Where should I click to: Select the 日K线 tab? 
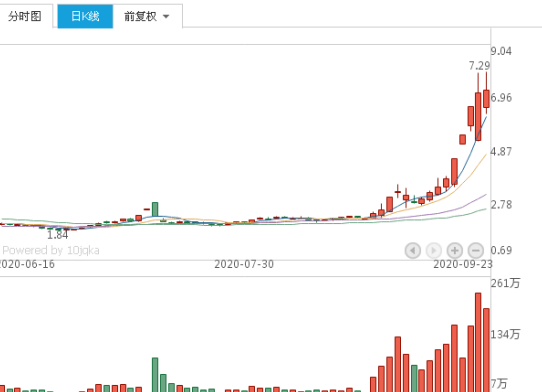point(85,16)
